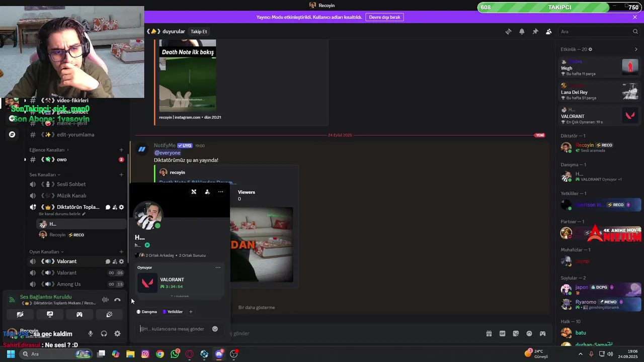Image resolution: width=644 pixels, height=362 pixels.
Task: Open the Lana Del Rey activity card
Action: pyautogui.click(x=600, y=92)
